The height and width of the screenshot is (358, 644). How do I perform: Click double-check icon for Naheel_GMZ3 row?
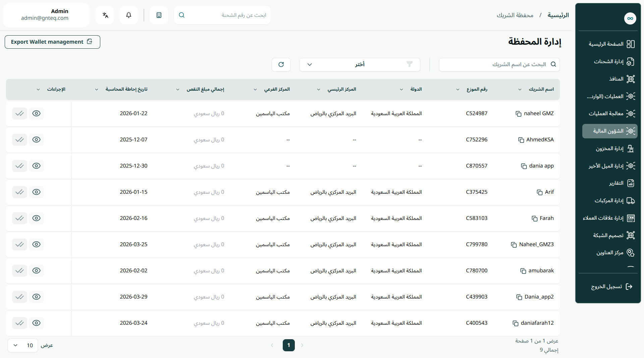(19, 244)
